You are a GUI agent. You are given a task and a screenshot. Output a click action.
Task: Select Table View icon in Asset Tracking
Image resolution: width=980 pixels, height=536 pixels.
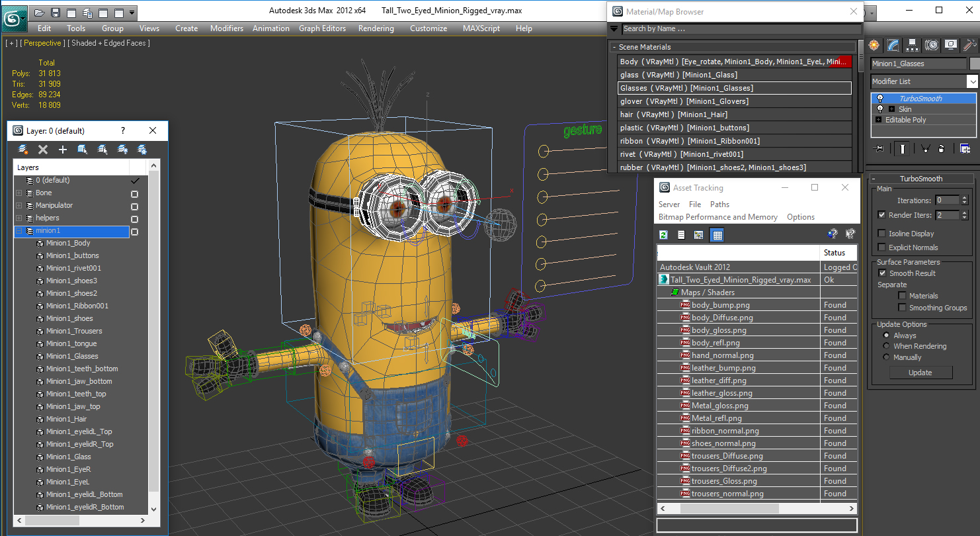click(x=717, y=234)
